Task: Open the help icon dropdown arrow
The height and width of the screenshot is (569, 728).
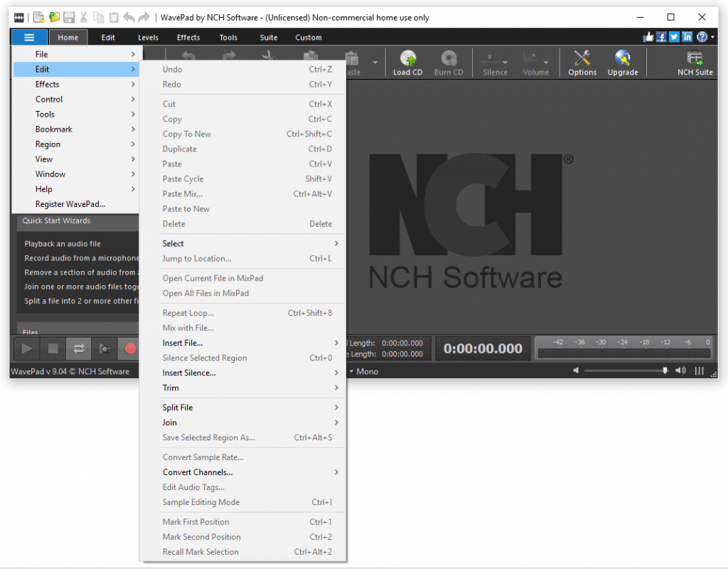Action: point(712,37)
